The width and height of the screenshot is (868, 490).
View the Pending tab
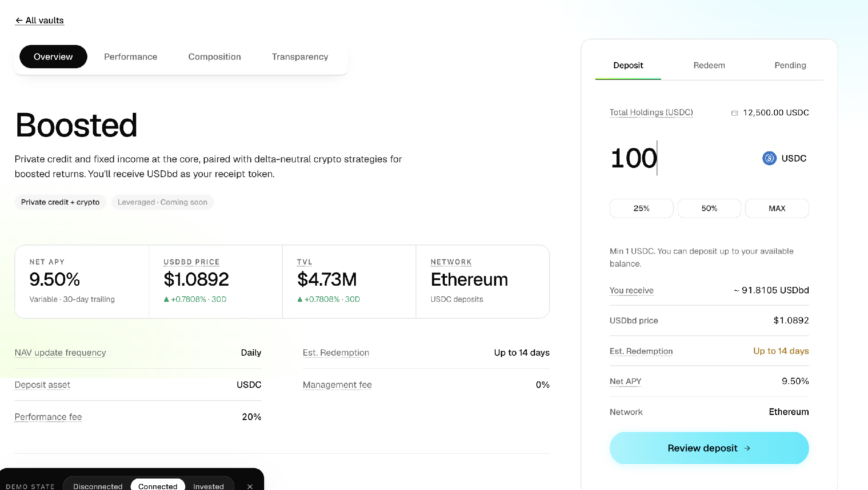coord(790,65)
